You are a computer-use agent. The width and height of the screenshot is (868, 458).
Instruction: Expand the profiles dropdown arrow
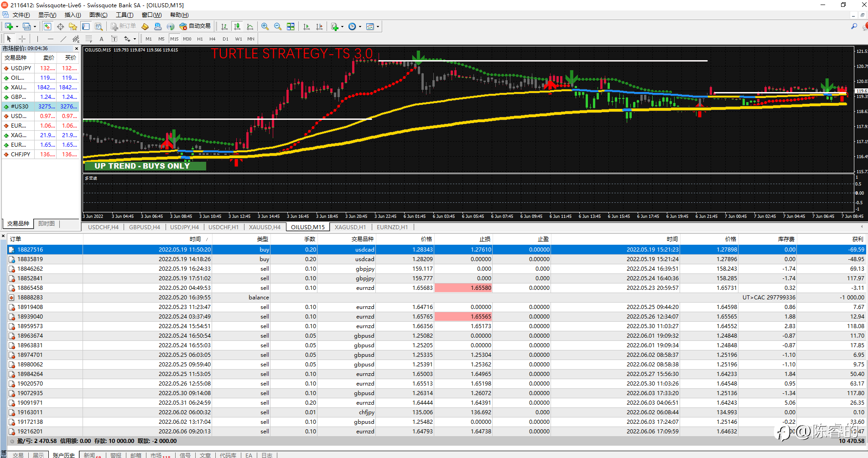(x=35, y=26)
